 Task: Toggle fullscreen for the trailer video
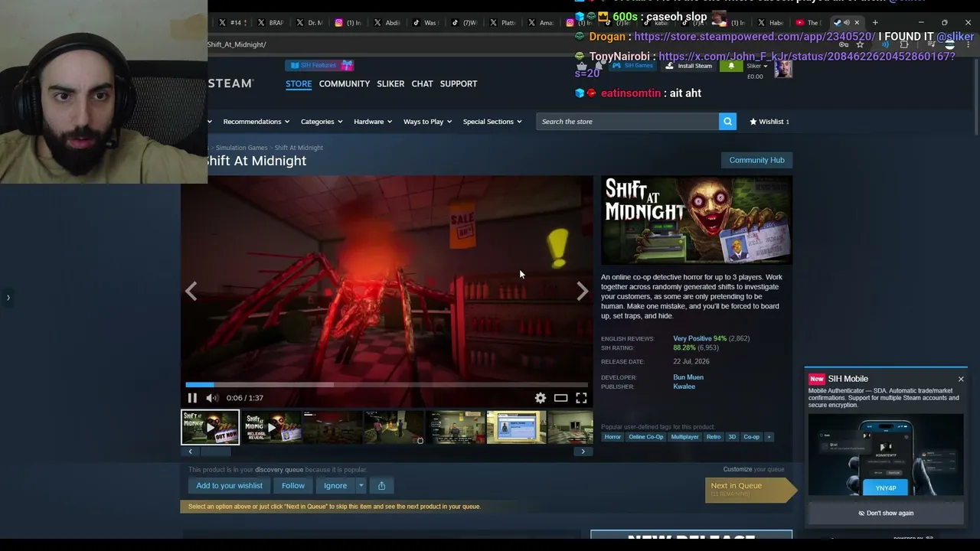pyautogui.click(x=581, y=398)
